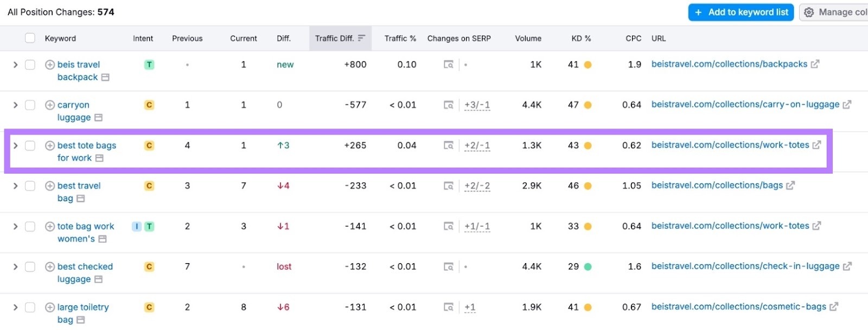Click the yellow KD dot for 'carryon luggage'

[x=588, y=105]
